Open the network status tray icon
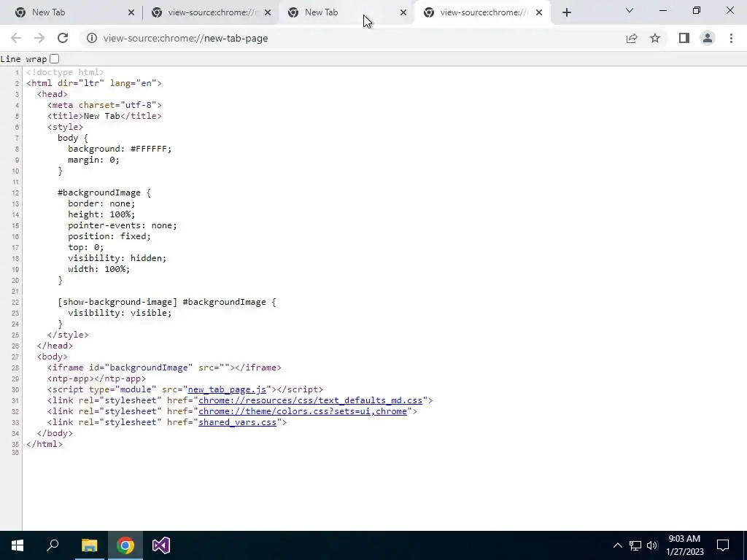The width and height of the screenshot is (747, 560). pyautogui.click(x=635, y=545)
